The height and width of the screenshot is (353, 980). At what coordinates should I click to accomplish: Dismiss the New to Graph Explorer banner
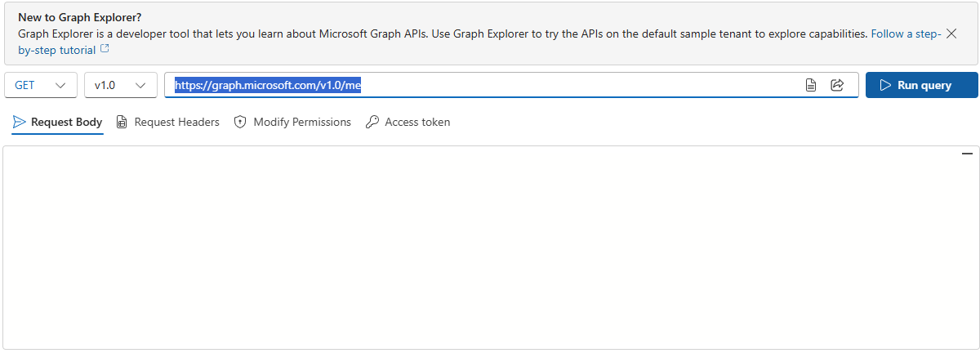(951, 34)
